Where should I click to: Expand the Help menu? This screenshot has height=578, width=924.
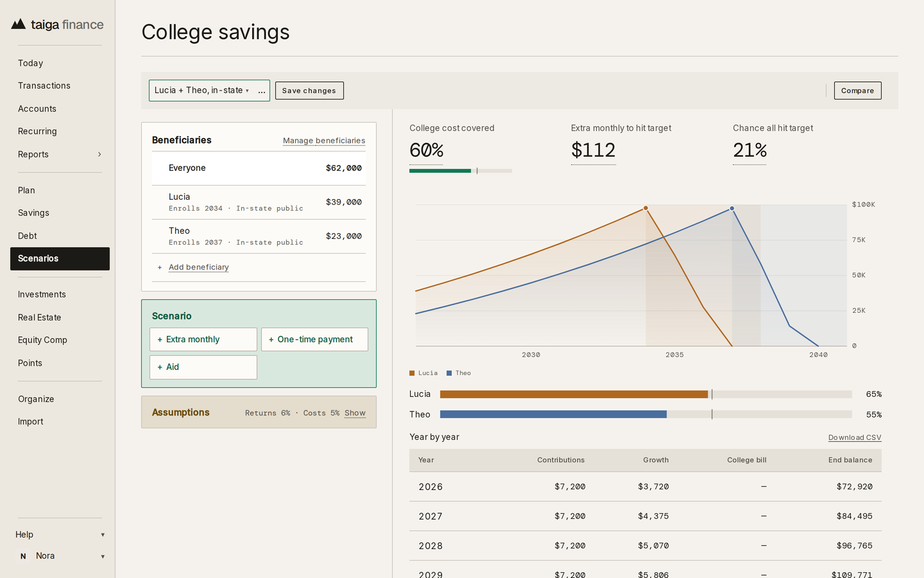60,534
